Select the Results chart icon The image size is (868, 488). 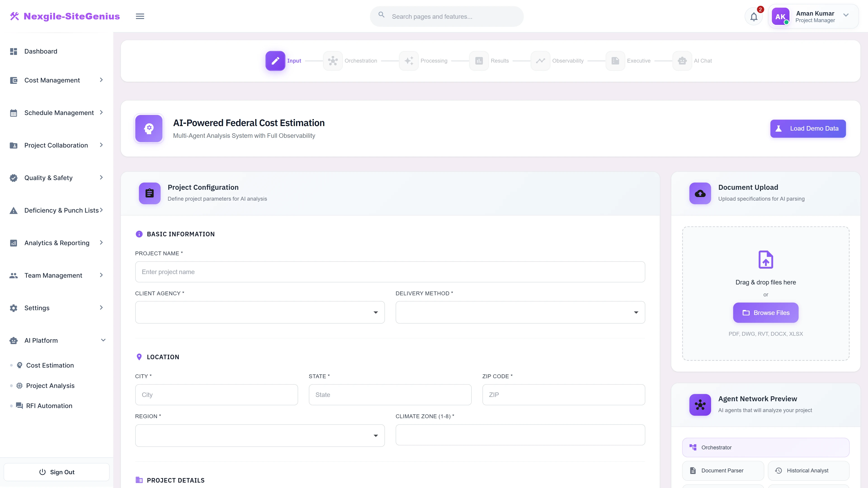479,61
